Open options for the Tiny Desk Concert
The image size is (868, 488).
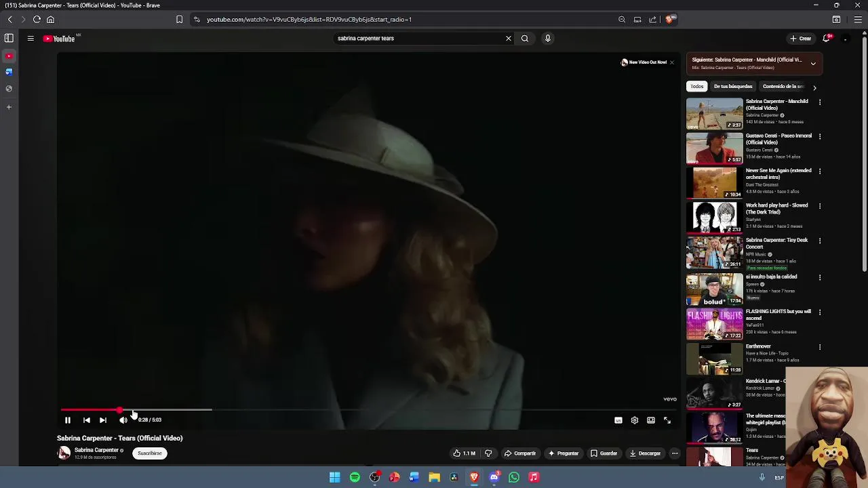(x=820, y=241)
